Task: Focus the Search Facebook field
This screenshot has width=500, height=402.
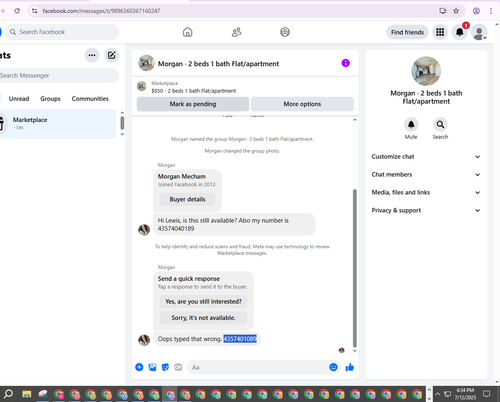Action: pyautogui.click(x=62, y=32)
